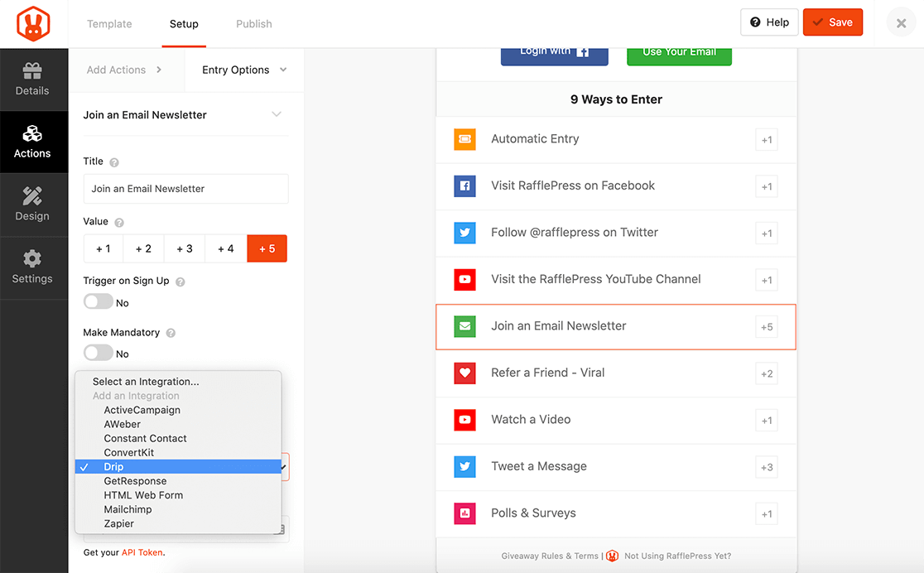The width and height of the screenshot is (924, 573).
Task: Open Not Using RafflePress Yet link
Action: 677,556
